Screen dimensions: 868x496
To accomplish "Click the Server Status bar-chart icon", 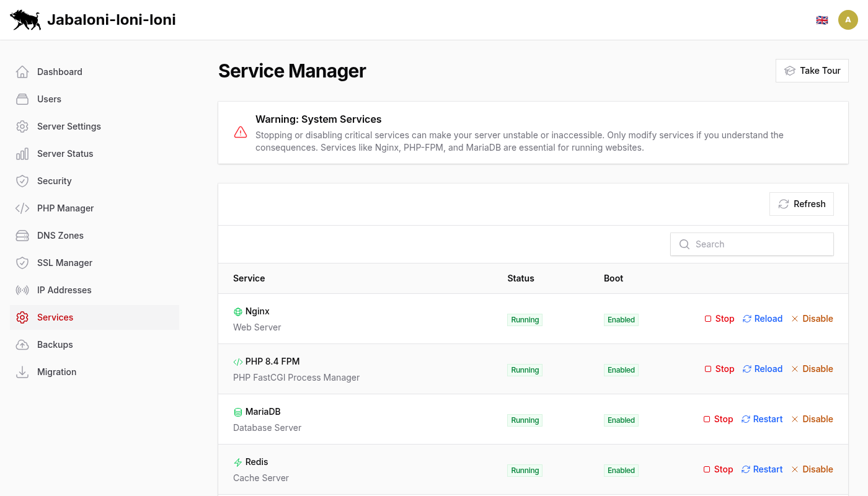I will 22,153.
